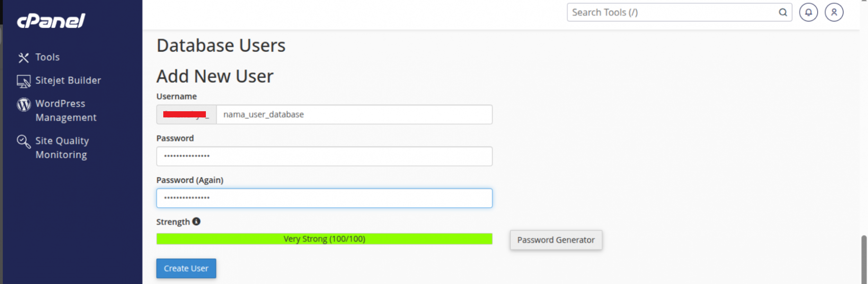
Task: Click the Very Strong strength bar
Action: 324,239
